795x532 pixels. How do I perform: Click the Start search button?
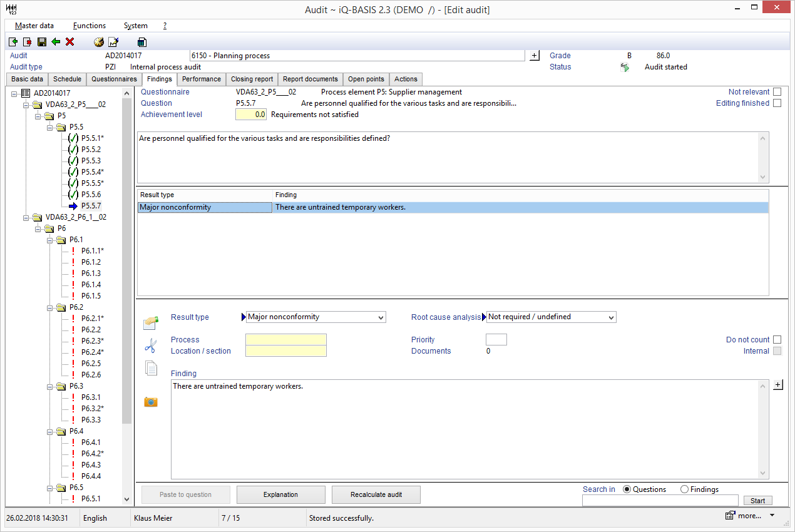coord(758,501)
